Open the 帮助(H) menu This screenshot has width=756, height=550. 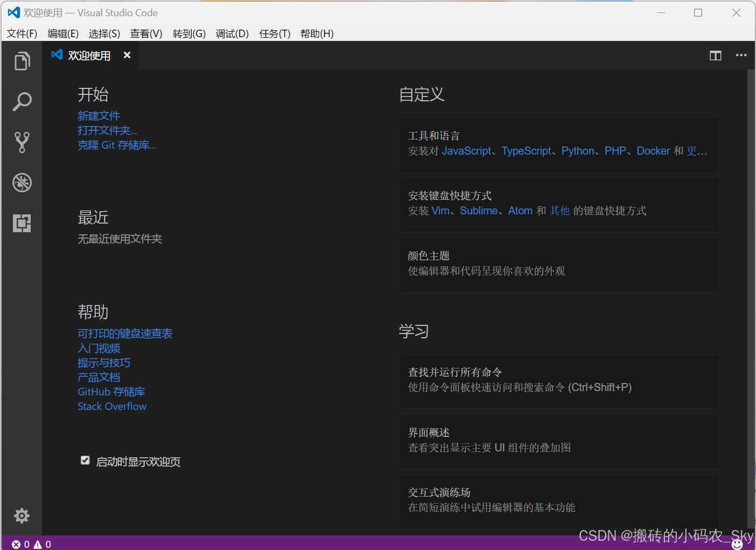(317, 33)
